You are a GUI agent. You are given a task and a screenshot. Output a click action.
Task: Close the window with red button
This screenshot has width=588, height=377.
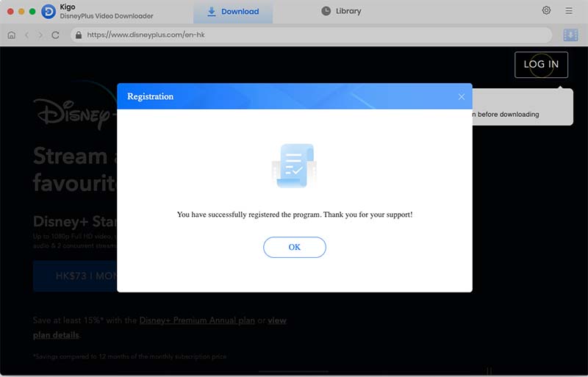pyautogui.click(x=10, y=11)
